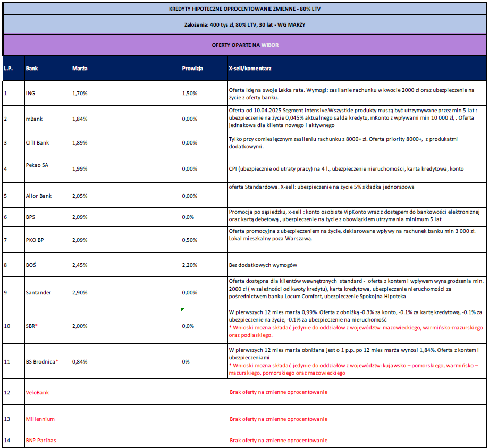Click BOŚ's 2,20% commission cell
Screen dimensions: 489x448
(x=190, y=265)
